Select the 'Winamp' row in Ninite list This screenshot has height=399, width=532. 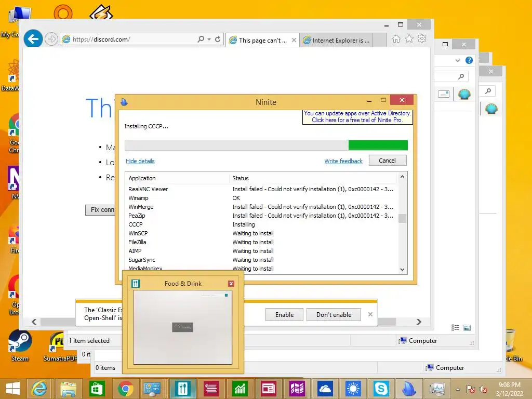point(261,198)
